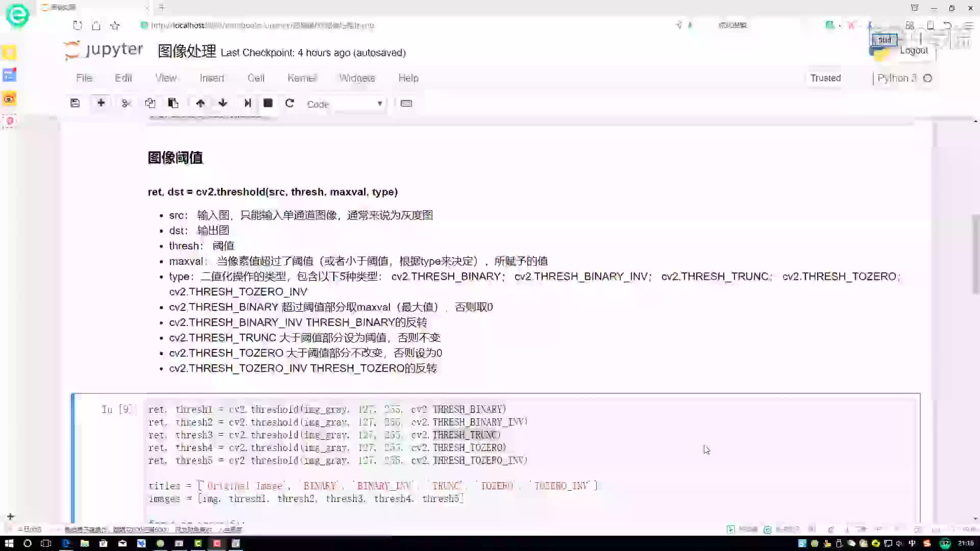The image size is (980, 551).
Task: Paste cells below
Action: point(173,103)
